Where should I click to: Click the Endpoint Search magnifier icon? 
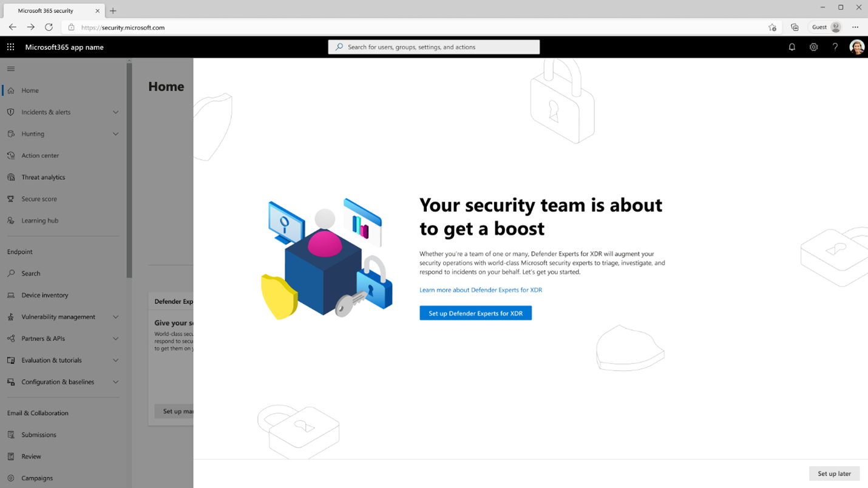click(11, 274)
